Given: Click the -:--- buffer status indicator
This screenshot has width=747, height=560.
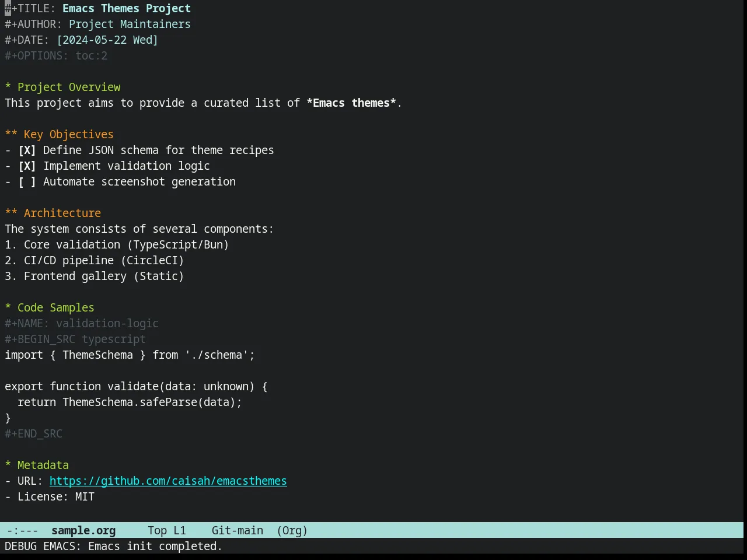Looking at the screenshot, I should (23, 531).
